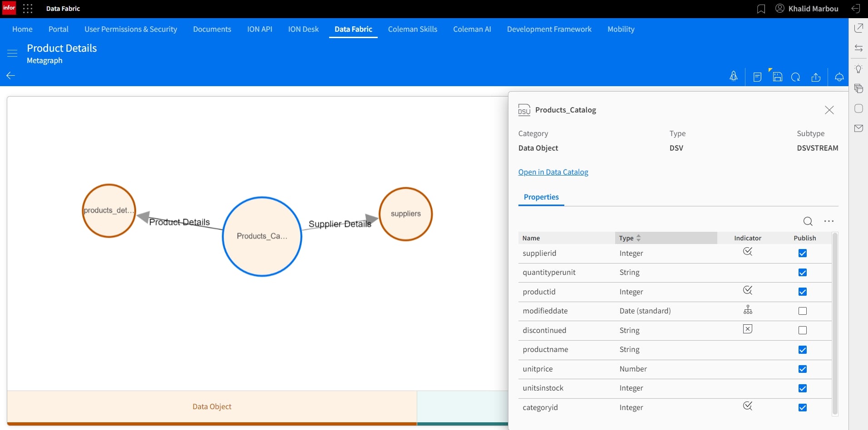868x430 pixels.
Task: Select the Data Fabric tab
Action: click(353, 29)
